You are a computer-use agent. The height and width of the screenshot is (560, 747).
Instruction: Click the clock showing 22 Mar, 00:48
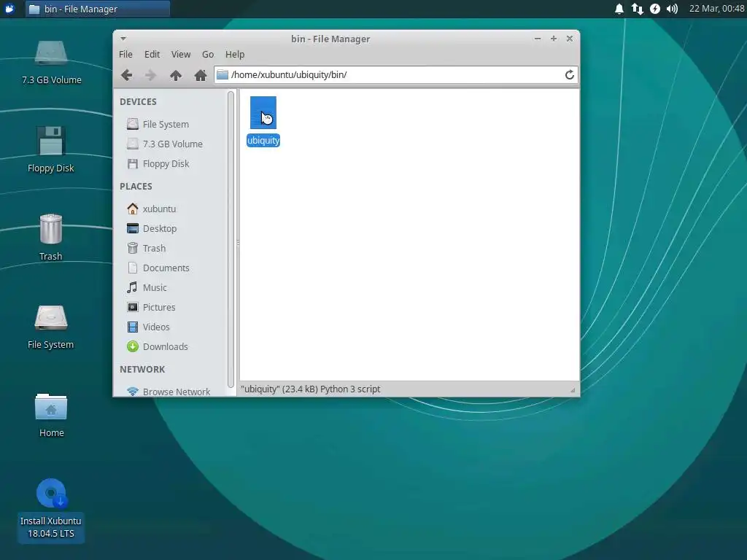tap(716, 9)
